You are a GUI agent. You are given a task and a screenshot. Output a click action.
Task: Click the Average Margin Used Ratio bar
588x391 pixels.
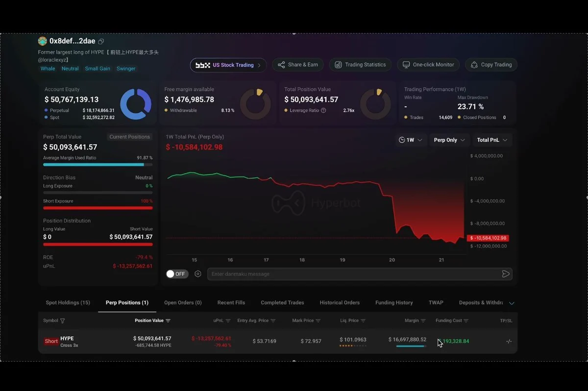tap(98, 165)
